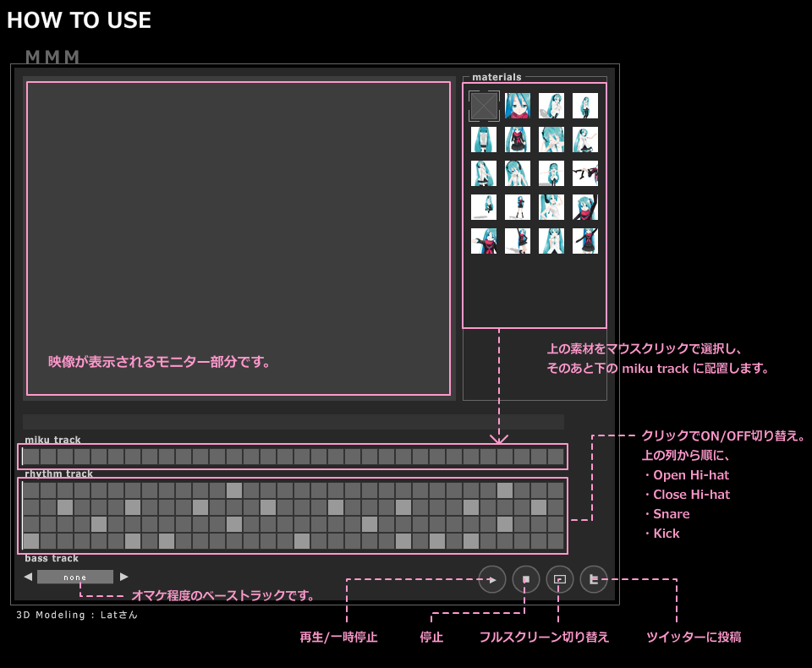Choose the waving uniform Miku thumbnail, fifth row second

[x=518, y=241]
